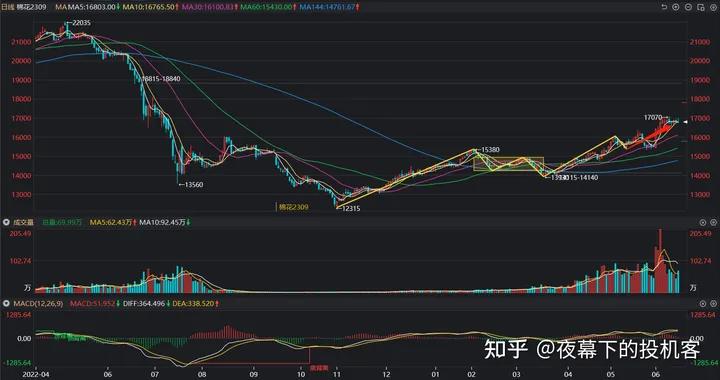Click 15000 on the right price axis
The image size is (720, 380).
coord(700,156)
